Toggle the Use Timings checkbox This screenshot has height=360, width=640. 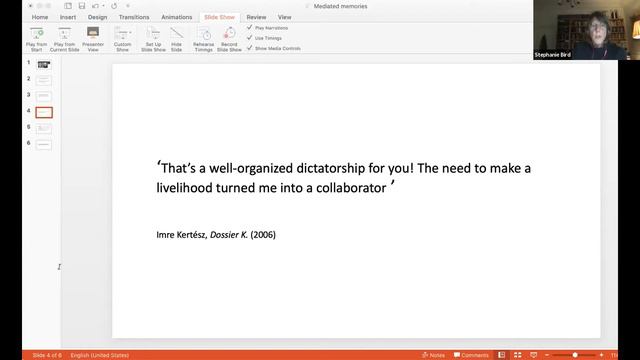(249, 38)
